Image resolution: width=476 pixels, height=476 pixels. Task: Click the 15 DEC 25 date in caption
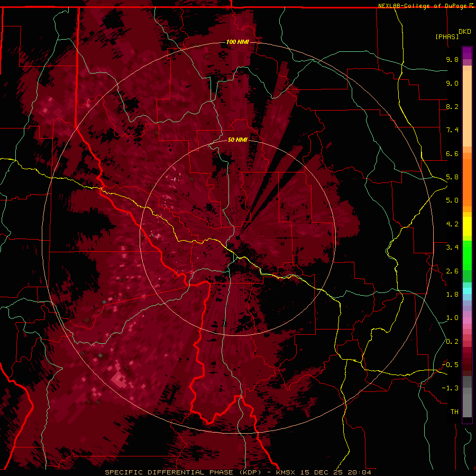click(322, 472)
